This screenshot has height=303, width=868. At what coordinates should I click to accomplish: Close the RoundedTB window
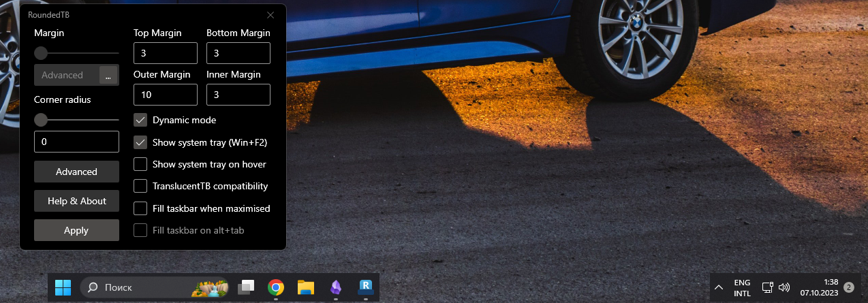click(x=270, y=14)
